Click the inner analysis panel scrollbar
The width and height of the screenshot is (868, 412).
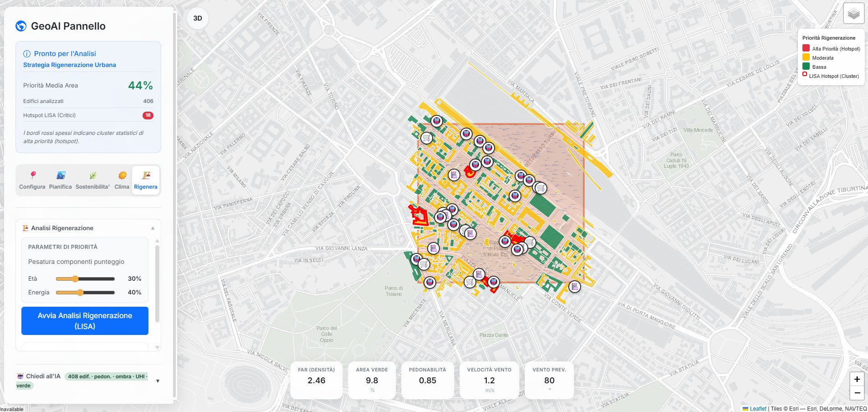click(x=157, y=283)
